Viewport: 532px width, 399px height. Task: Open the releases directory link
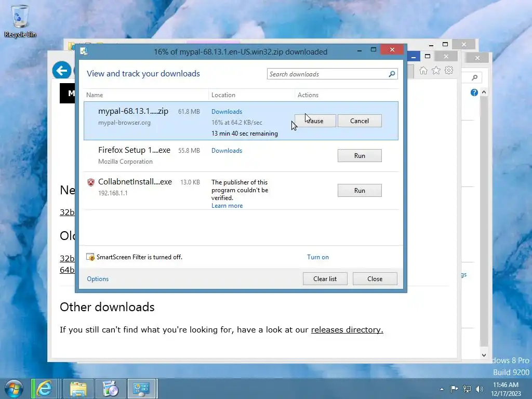(x=347, y=329)
